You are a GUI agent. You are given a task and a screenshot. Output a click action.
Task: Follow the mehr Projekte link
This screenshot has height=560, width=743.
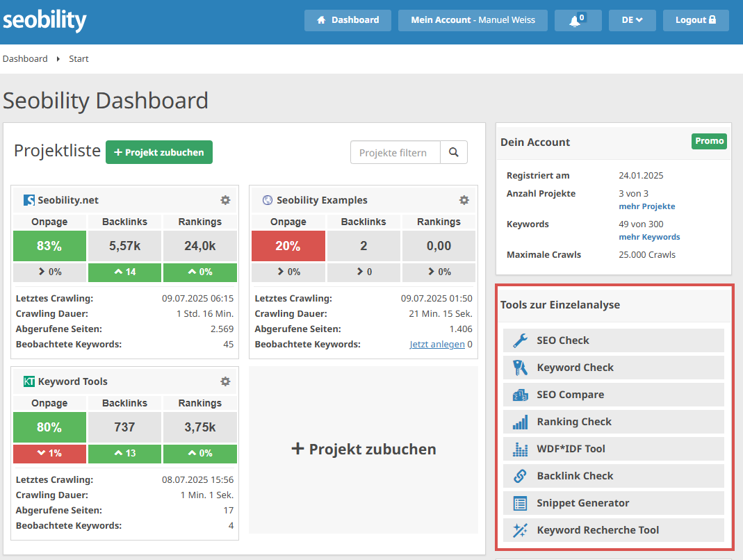[x=647, y=206]
